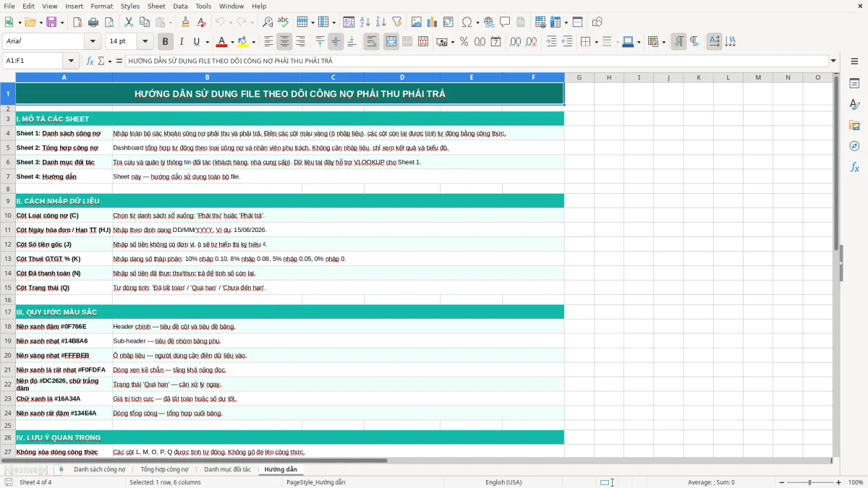Image resolution: width=868 pixels, height=488 pixels.
Task: Copy the selected cells
Action: tap(145, 22)
